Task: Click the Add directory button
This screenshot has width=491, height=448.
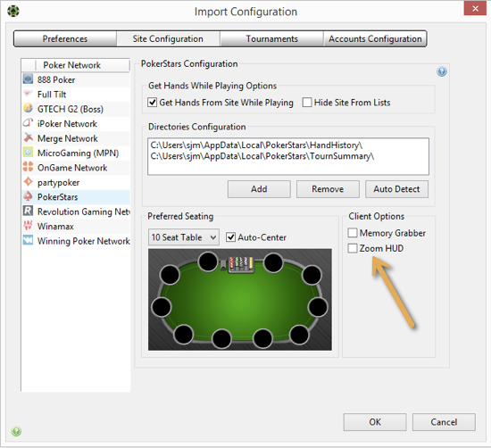Action: pos(259,189)
